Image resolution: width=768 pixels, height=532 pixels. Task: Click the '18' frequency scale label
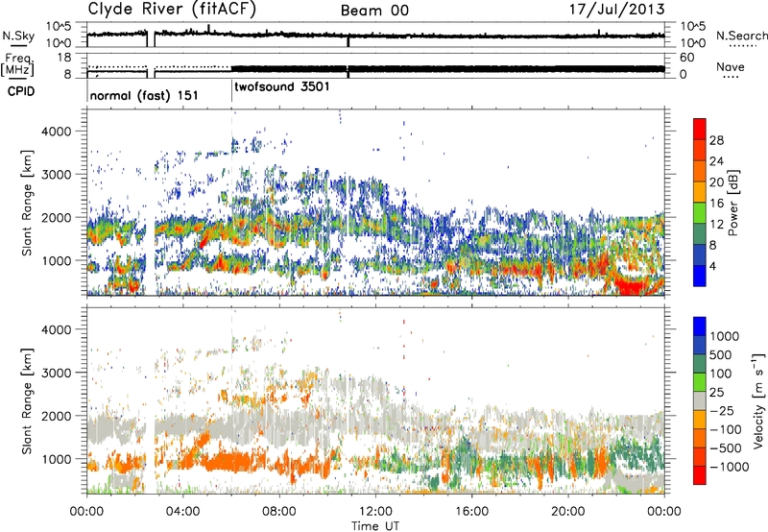[64, 58]
